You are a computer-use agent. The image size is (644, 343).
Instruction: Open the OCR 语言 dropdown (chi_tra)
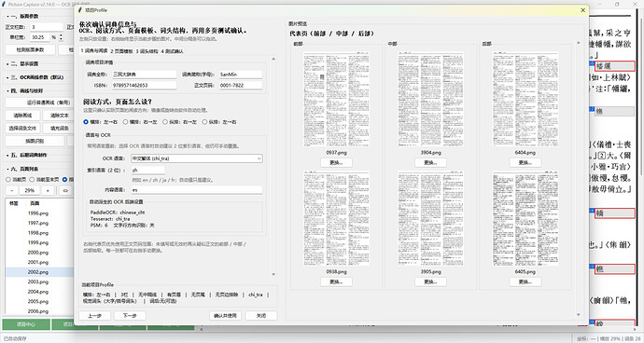click(197, 158)
